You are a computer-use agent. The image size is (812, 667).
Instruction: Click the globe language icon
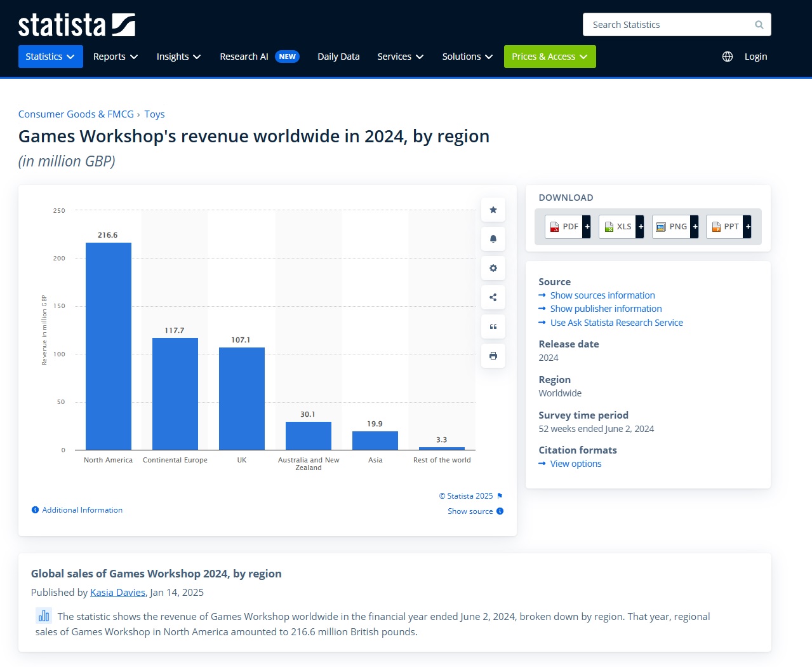click(728, 57)
